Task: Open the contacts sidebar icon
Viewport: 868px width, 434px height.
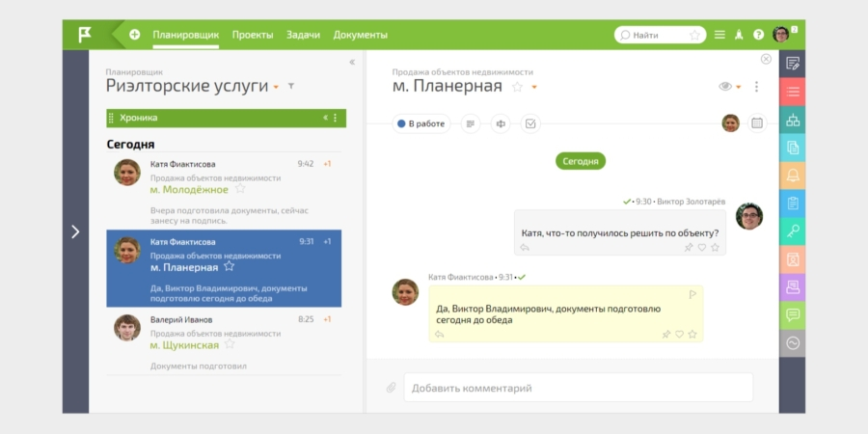Action: click(x=793, y=259)
